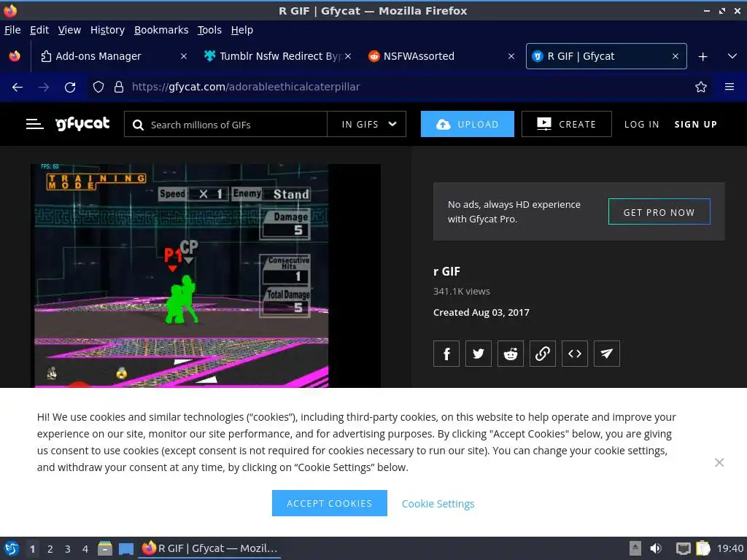
Task: Switch to workspace 3
Action: point(68,549)
